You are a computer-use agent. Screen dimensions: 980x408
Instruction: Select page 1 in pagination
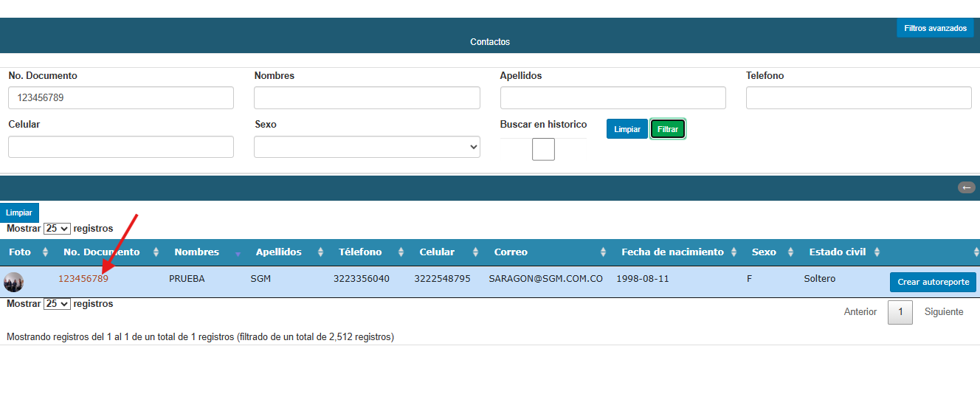(900, 312)
